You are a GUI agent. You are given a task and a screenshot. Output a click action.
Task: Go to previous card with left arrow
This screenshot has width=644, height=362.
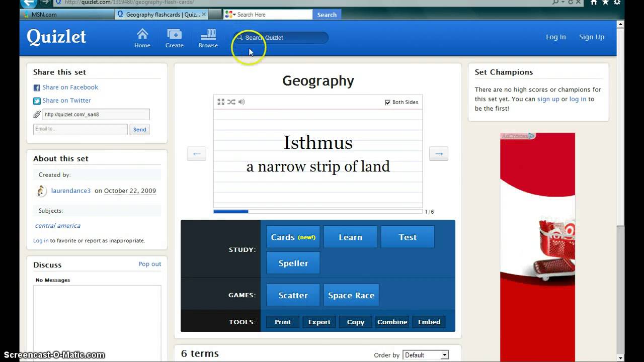click(197, 153)
